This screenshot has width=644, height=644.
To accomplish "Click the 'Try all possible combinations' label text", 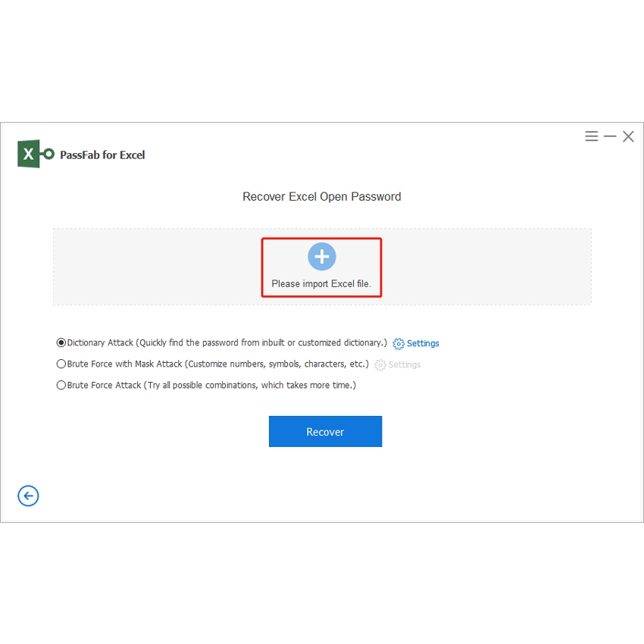I will (250, 386).
